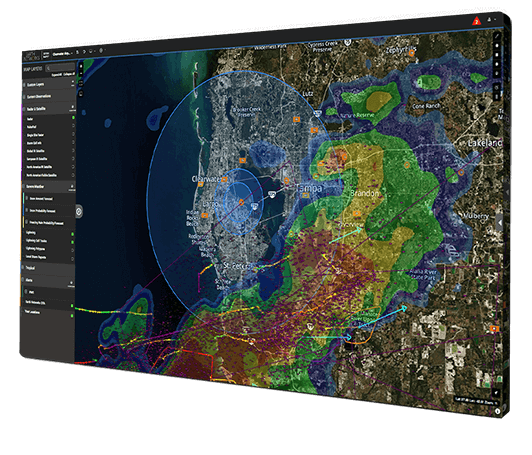532x455 pixels.
Task: Open the red alert triangle notification
Action: (476, 21)
